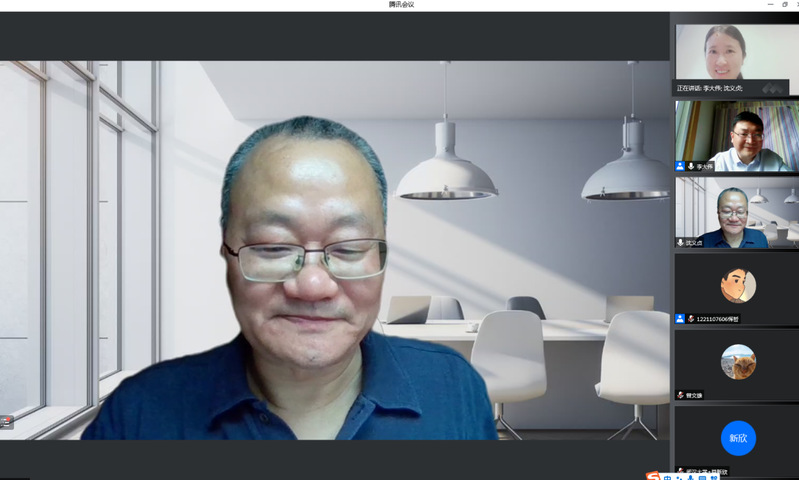Viewport: 799px width, 480px height.
Task: Click the microphone icon on 李大伟's tile
Action: point(691,166)
